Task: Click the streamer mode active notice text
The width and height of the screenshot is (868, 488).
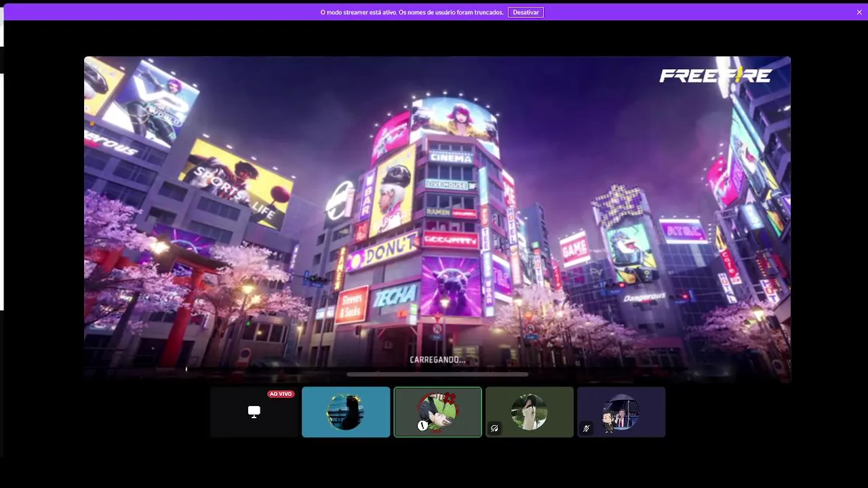Action: [x=412, y=12]
